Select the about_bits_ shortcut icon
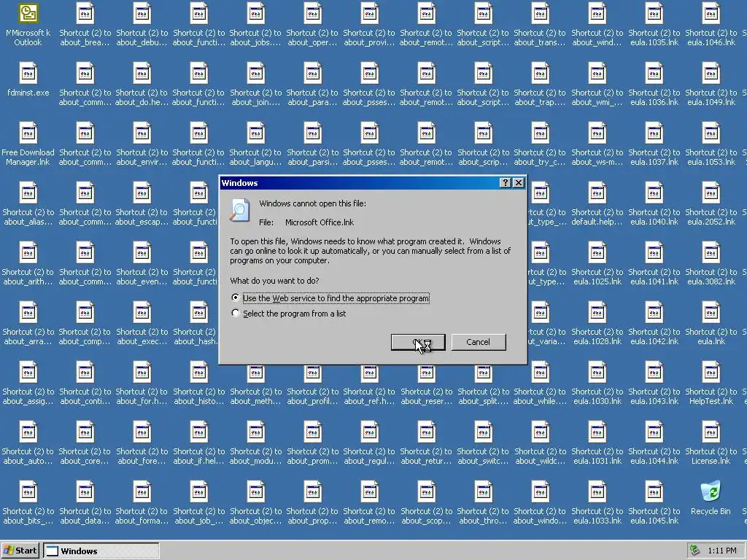Image resolution: width=747 pixels, height=560 pixels. pos(28,492)
